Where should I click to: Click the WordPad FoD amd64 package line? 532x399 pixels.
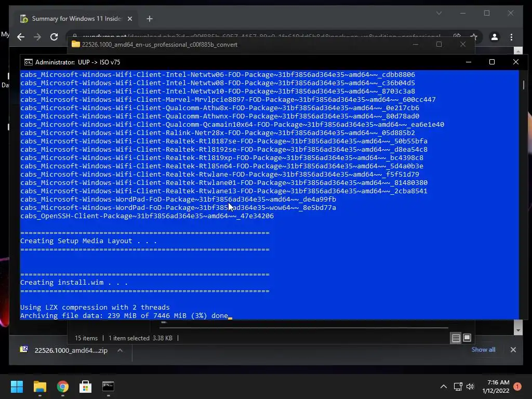pyautogui.click(x=178, y=199)
